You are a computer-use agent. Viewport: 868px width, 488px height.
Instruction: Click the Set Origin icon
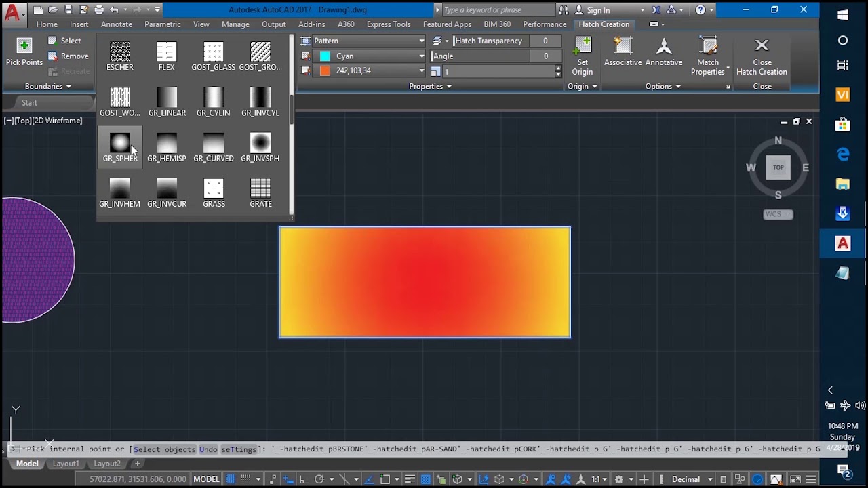coord(583,45)
